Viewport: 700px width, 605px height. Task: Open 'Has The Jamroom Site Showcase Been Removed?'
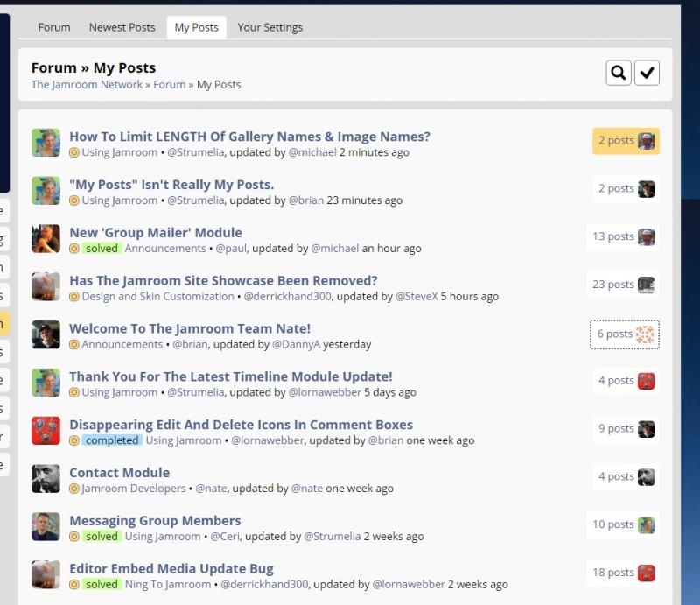[x=223, y=281]
